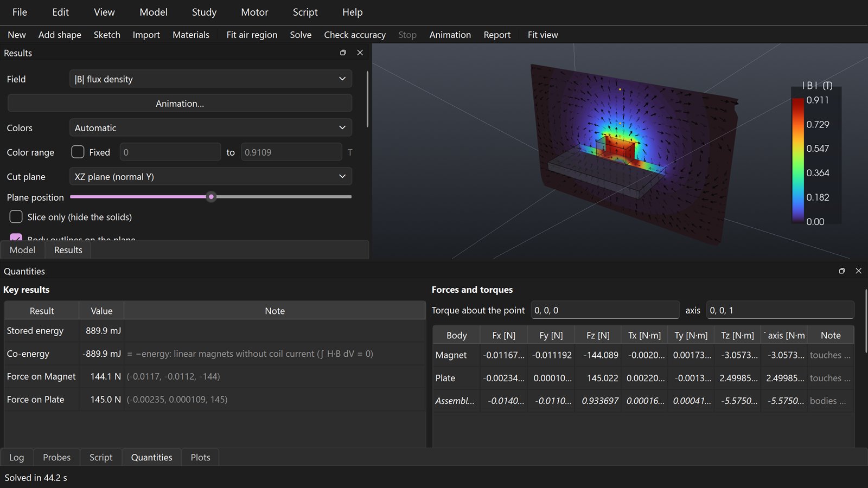Click the Plane position slider handle

click(x=211, y=197)
